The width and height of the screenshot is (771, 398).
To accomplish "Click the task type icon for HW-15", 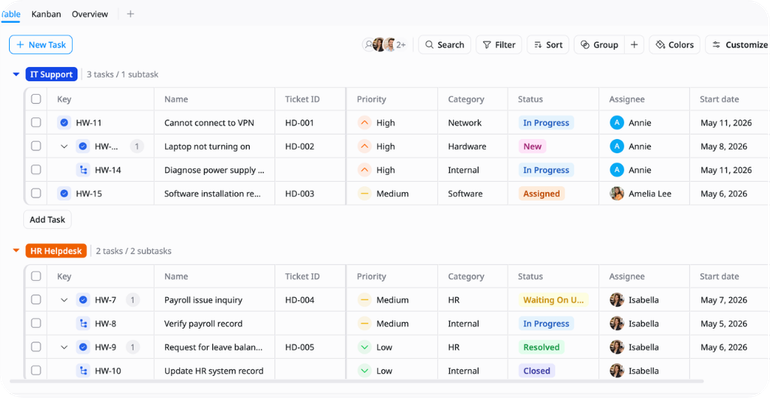I will pyautogui.click(x=64, y=194).
